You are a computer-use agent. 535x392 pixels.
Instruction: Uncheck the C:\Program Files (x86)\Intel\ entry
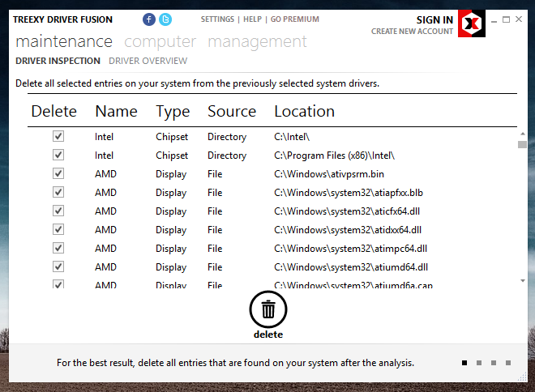[x=58, y=155]
